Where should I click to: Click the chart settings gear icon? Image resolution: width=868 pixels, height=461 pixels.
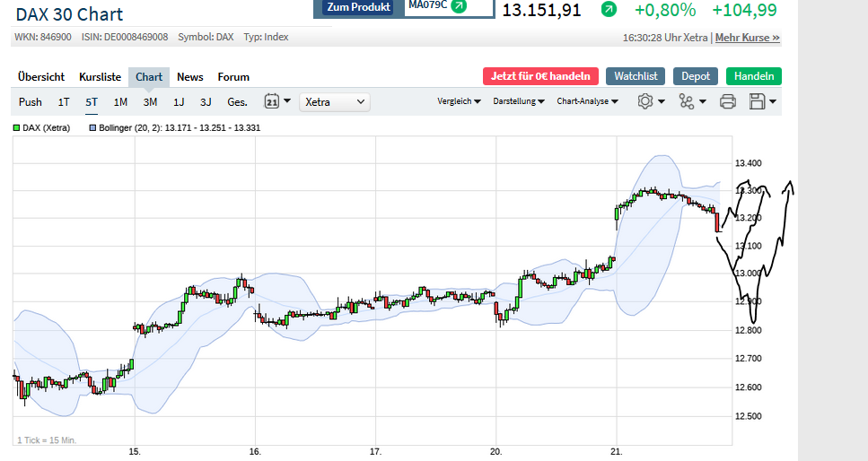click(x=644, y=101)
